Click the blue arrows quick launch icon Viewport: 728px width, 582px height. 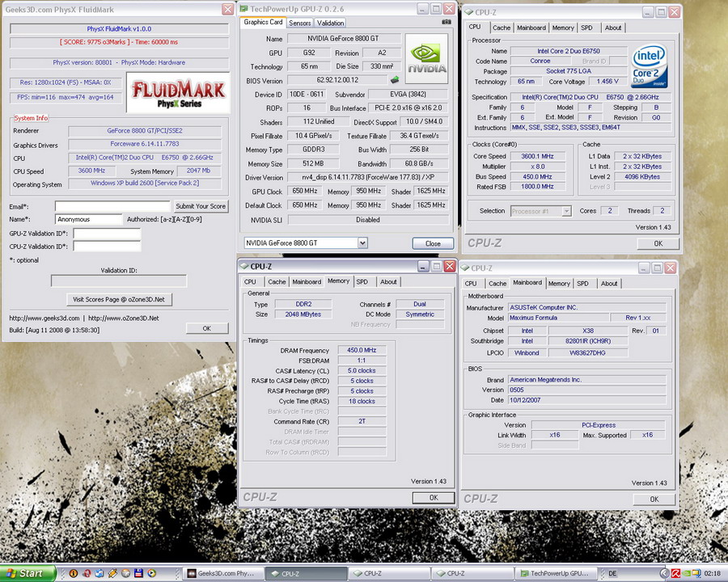pyautogui.click(x=99, y=574)
